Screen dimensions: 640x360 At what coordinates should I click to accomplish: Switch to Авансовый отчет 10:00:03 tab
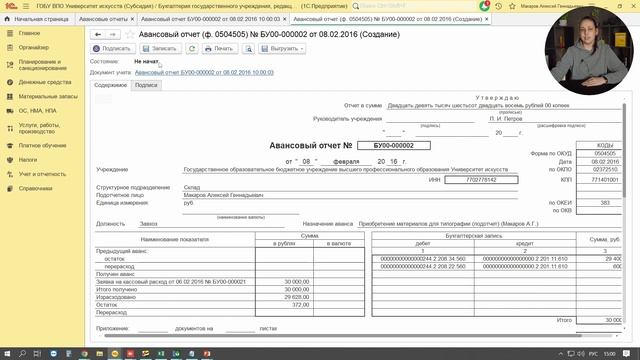[210, 19]
